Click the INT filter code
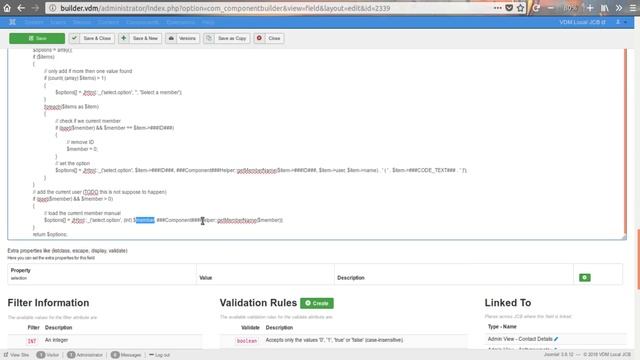The height and width of the screenshot is (360, 640). click(32, 341)
